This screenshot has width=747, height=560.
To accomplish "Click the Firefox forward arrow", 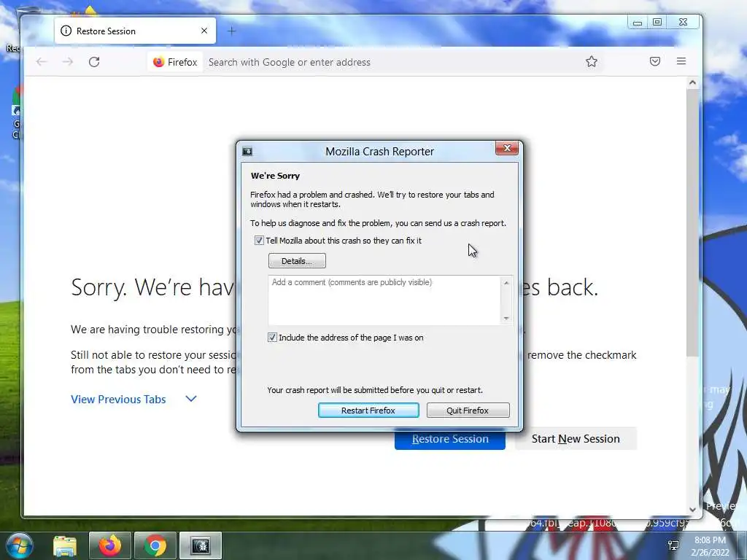I will [68, 62].
